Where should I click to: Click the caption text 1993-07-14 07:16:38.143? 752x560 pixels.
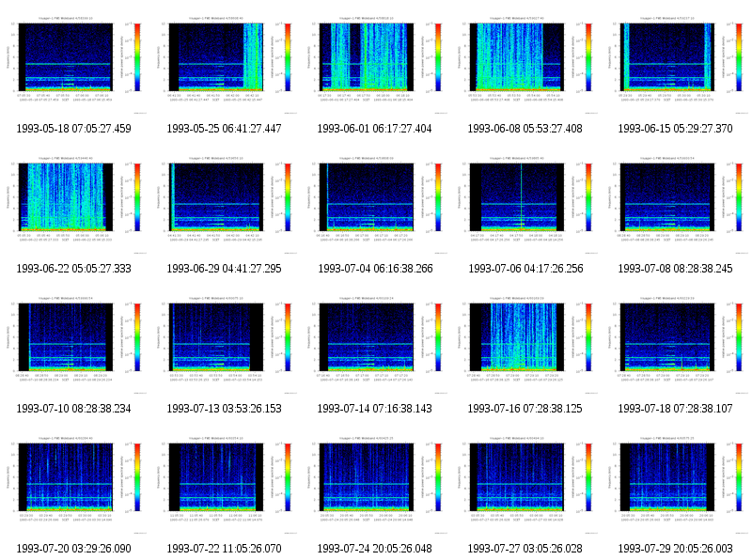(x=374, y=409)
